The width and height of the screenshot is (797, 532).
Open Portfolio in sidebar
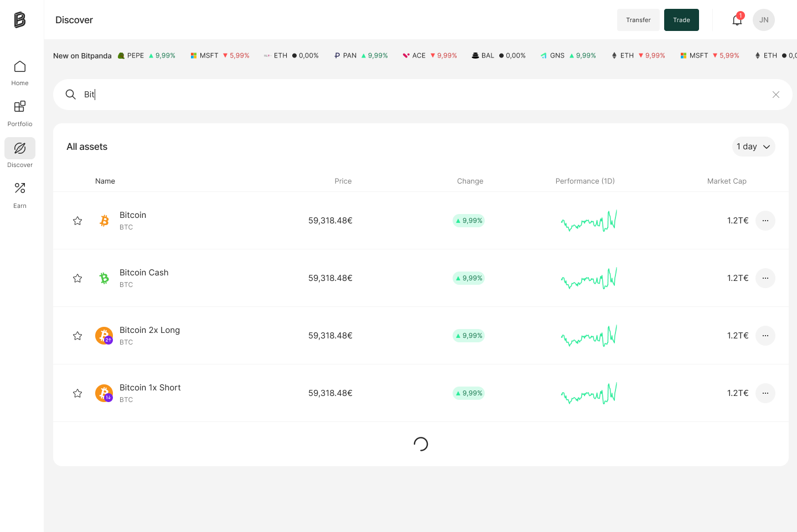point(20,113)
